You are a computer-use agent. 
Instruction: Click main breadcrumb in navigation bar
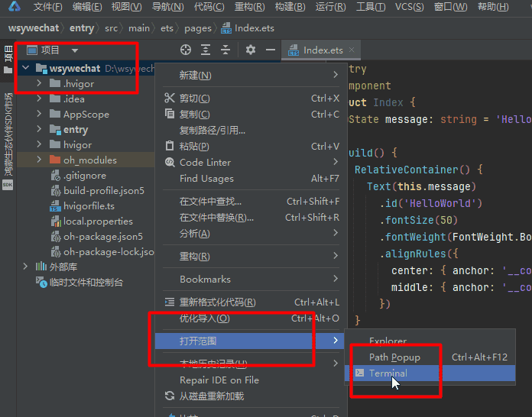point(139,28)
